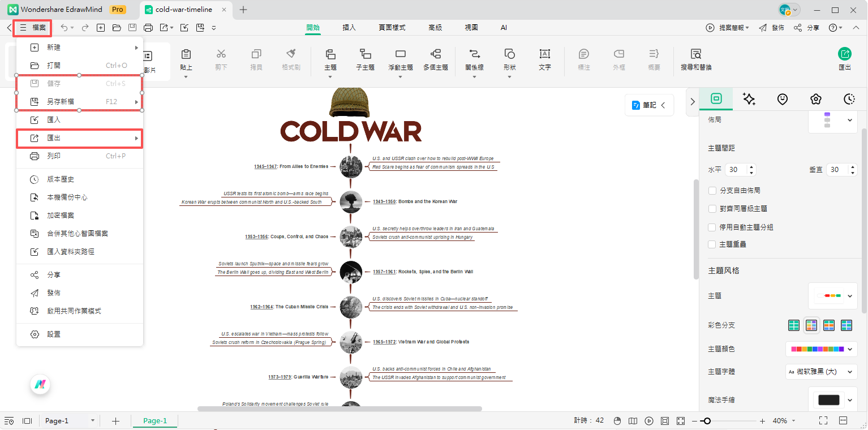Enable 分支自由佈局 checkbox
The height and width of the screenshot is (430, 868).
(x=712, y=191)
